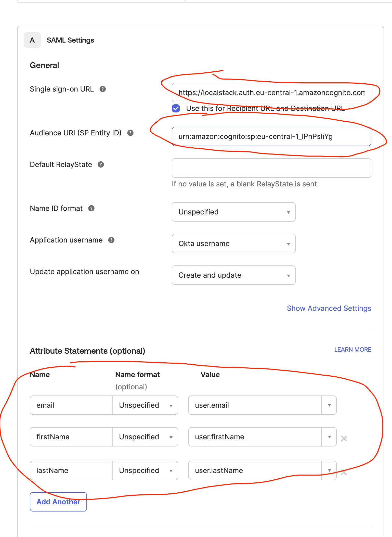Uncheck Use this for Recipient URL and Destination URL
The width and height of the screenshot is (392, 537).
click(x=176, y=108)
